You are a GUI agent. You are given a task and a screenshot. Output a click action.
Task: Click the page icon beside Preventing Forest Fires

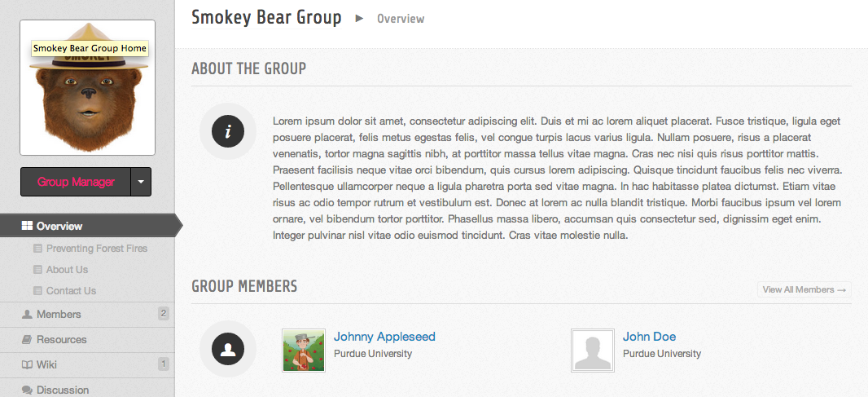pos(37,249)
